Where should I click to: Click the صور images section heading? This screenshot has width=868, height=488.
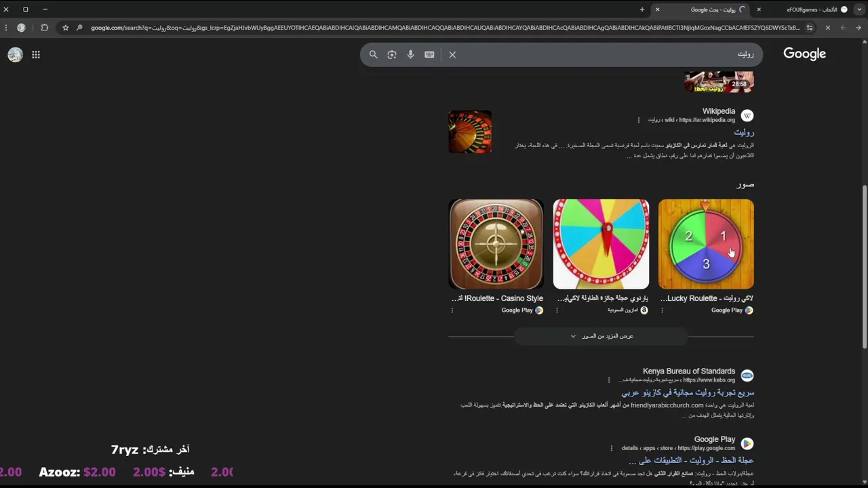745,184
